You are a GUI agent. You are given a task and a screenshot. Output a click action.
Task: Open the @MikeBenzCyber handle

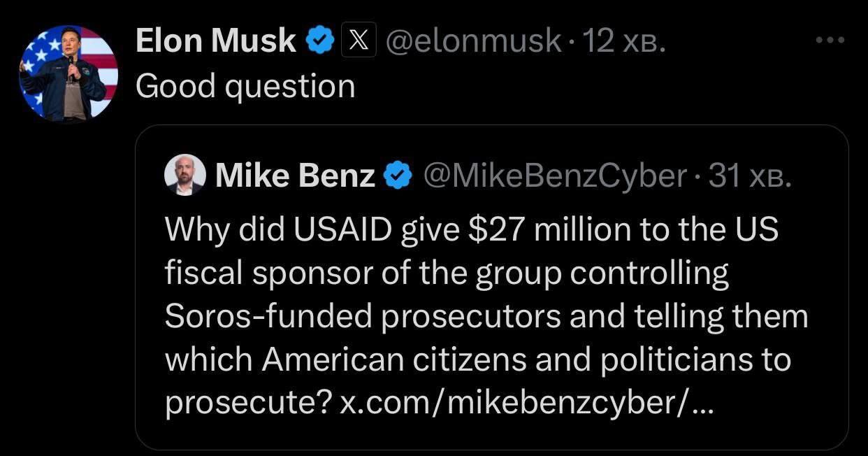tap(554, 176)
